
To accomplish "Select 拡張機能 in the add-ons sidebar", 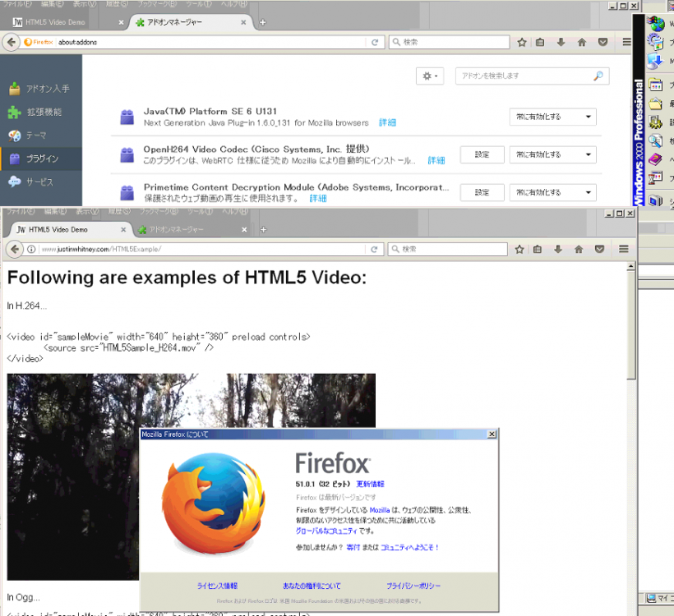I will coord(43,113).
